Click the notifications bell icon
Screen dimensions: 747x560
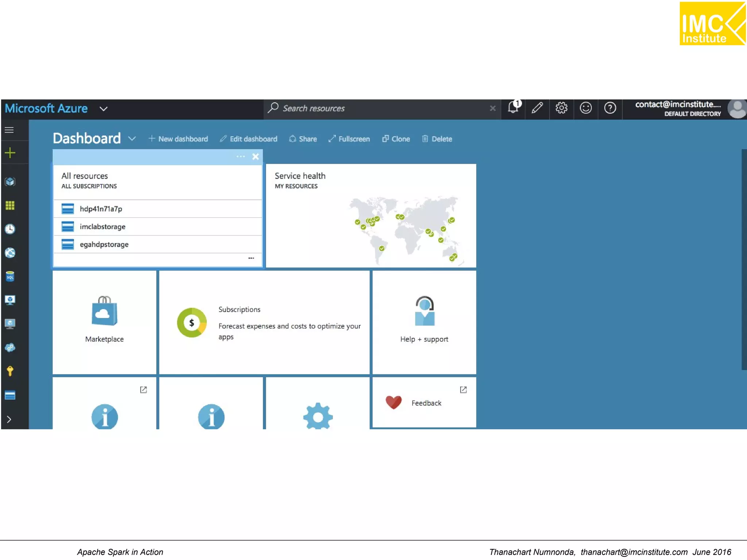(x=513, y=108)
